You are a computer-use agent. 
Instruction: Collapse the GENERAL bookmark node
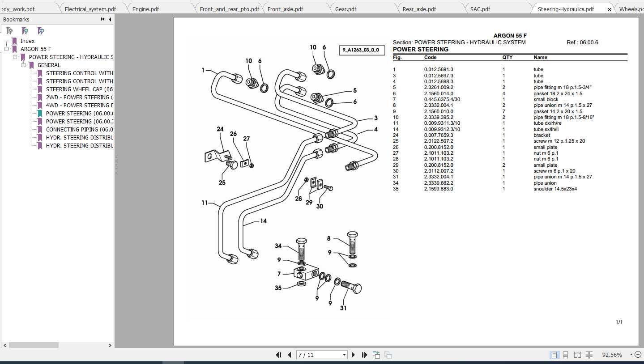tap(23, 65)
